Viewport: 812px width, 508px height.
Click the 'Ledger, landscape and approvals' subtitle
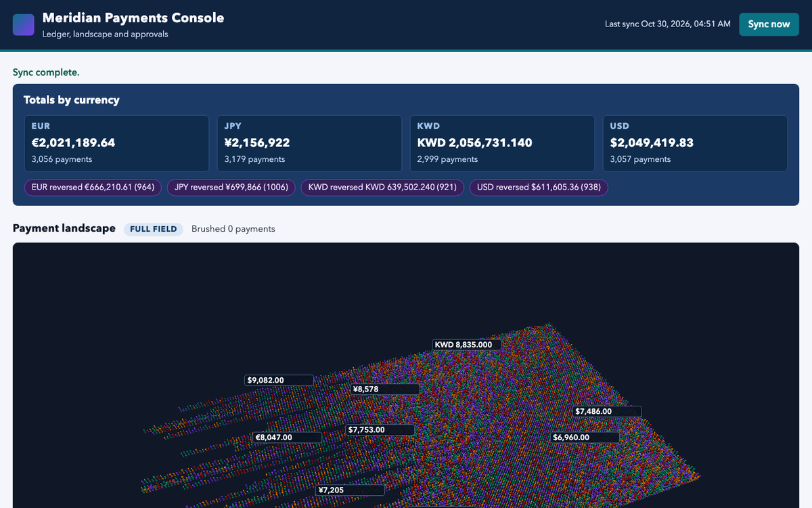pyautogui.click(x=106, y=34)
